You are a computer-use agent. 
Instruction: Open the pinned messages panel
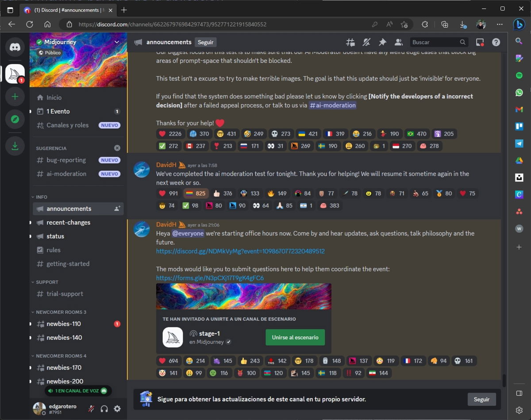click(x=382, y=42)
